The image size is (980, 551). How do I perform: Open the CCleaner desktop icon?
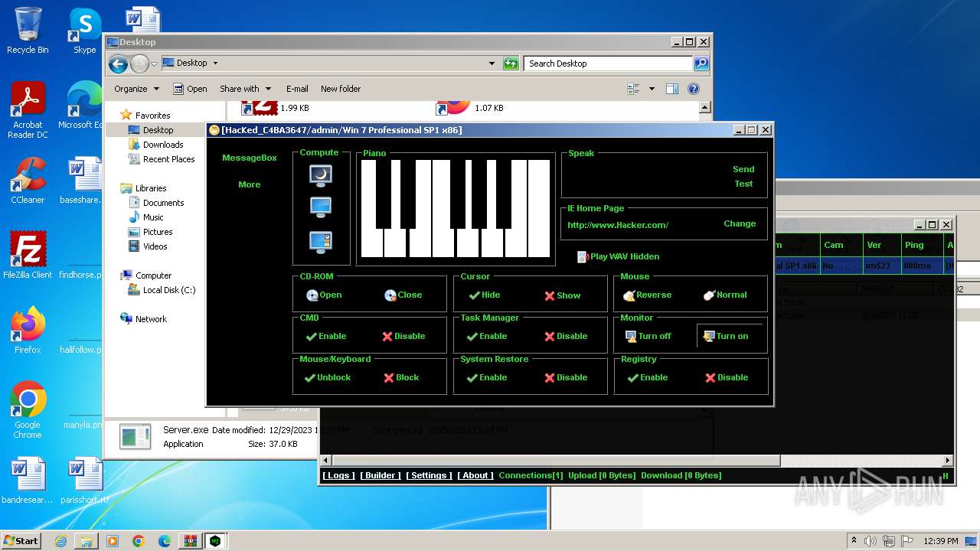(x=28, y=180)
